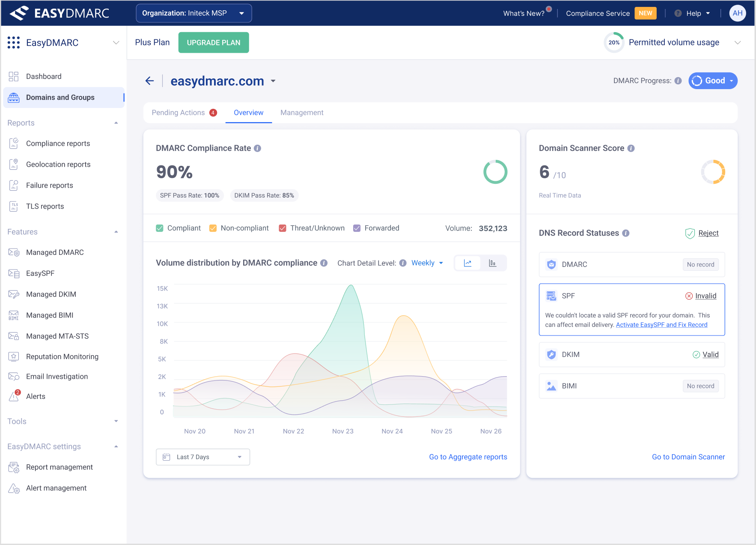Click the back arrow beside easydmarc.com

pos(149,81)
